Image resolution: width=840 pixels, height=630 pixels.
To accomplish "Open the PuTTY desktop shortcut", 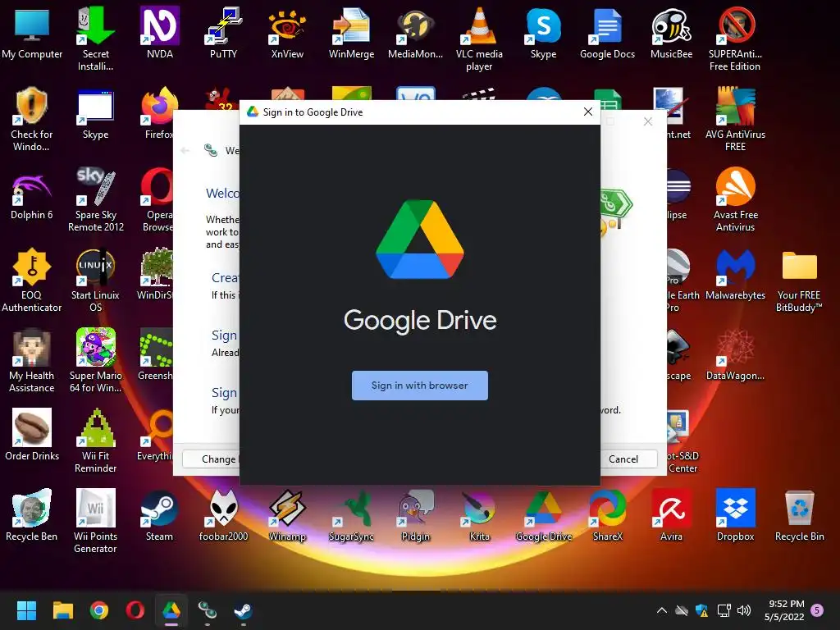I will click(223, 33).
